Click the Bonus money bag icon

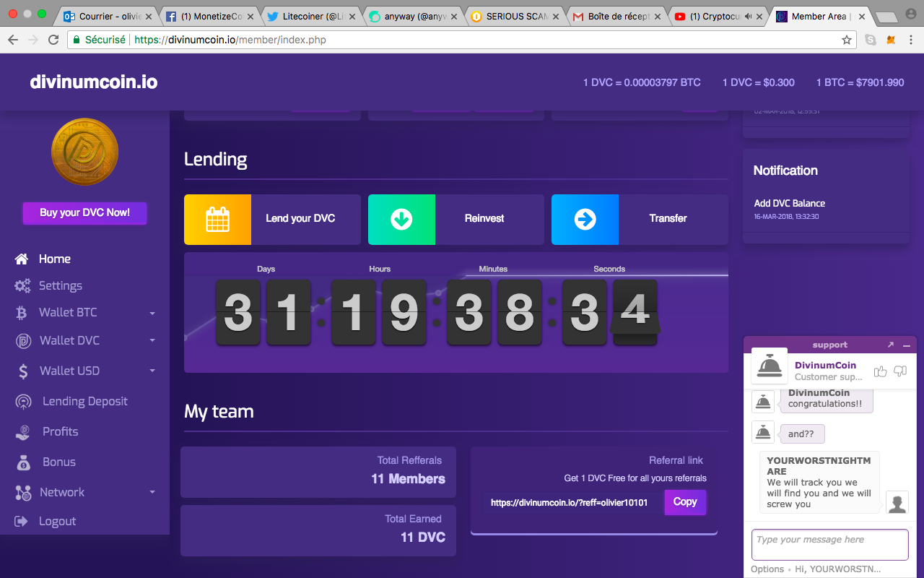coord(23,462)
